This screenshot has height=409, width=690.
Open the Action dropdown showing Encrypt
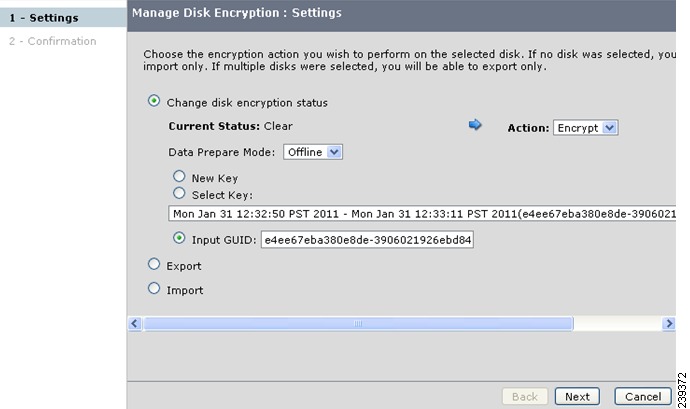coord(586,128)
